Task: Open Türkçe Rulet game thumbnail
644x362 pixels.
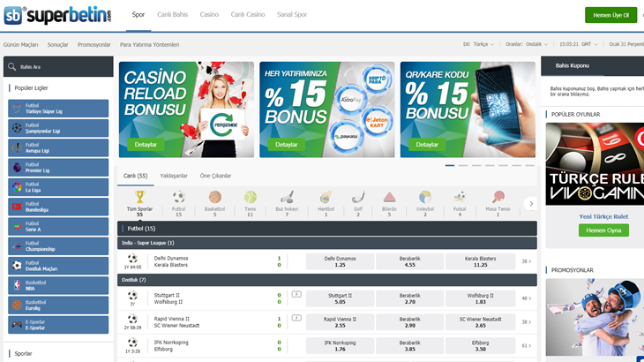Action: [595, 164]
